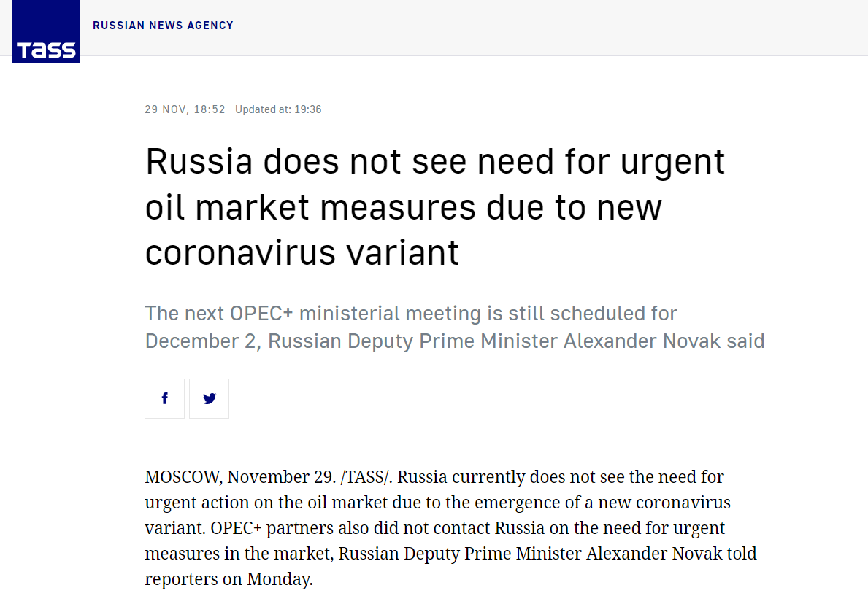Click 'December 2' in the subheading

201,341
